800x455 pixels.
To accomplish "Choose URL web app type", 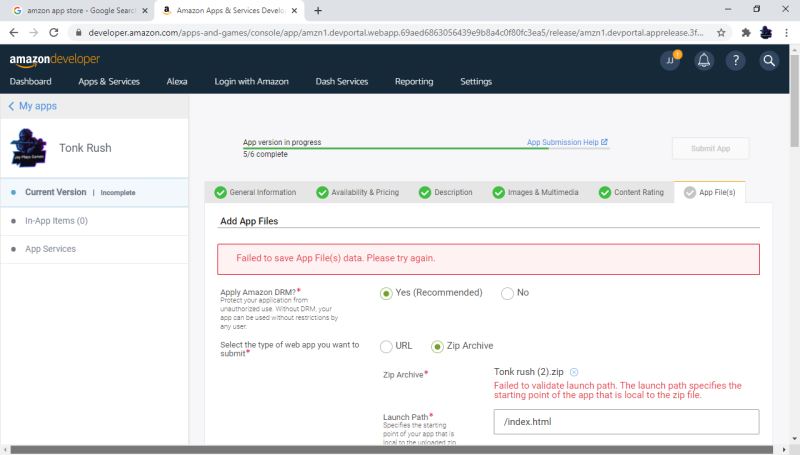I will (386, 346).
